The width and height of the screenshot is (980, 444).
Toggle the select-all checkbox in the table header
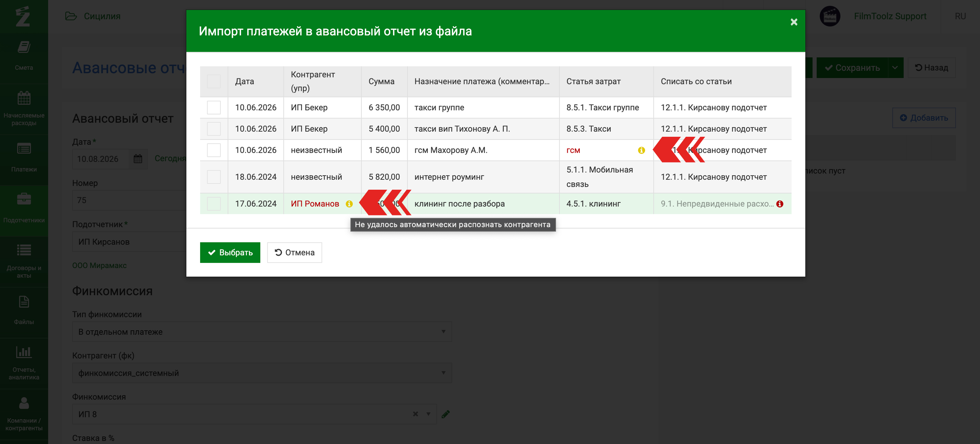(214, 81)
